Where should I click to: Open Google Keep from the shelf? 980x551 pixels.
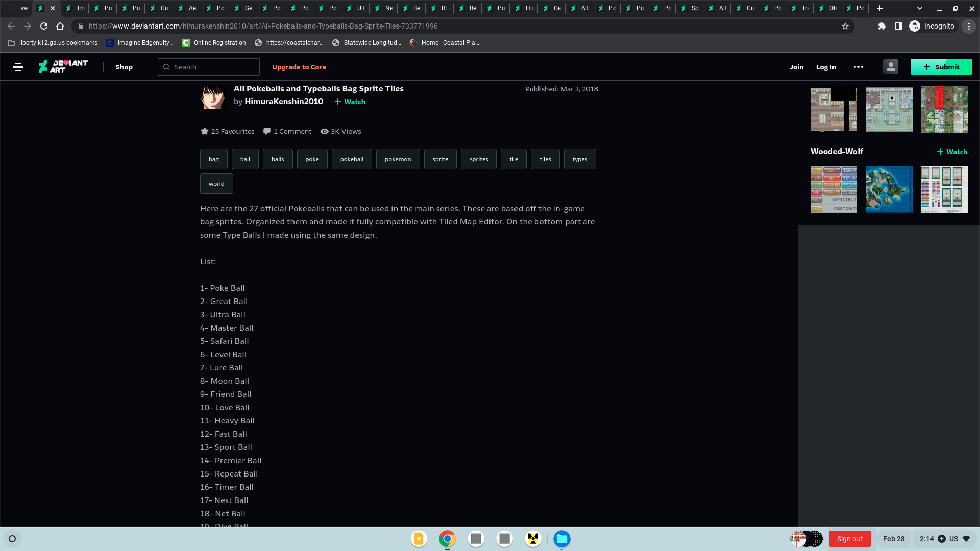pos(419,539)
